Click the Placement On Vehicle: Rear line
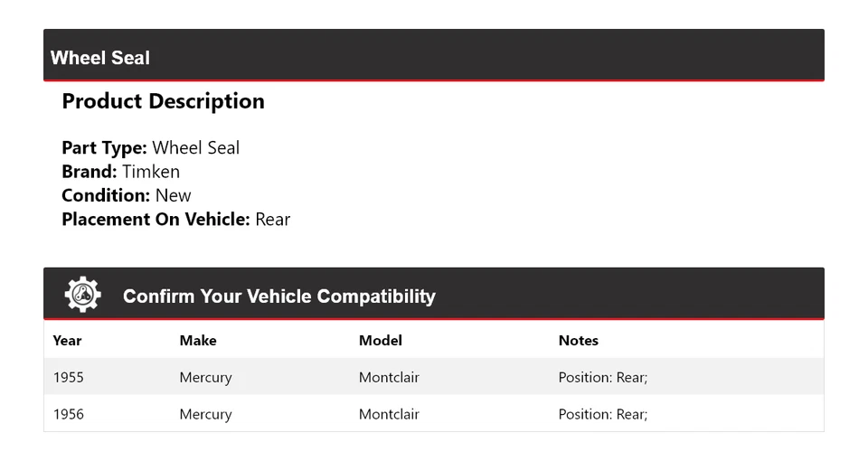Screen dimensions: 868x461 point(175,219)
